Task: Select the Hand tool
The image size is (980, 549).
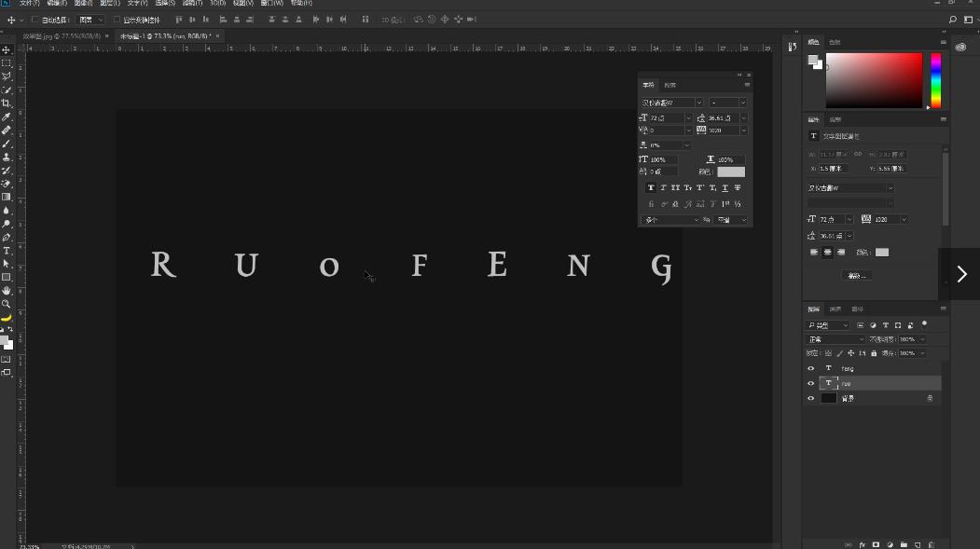Action: pos(7,291)
